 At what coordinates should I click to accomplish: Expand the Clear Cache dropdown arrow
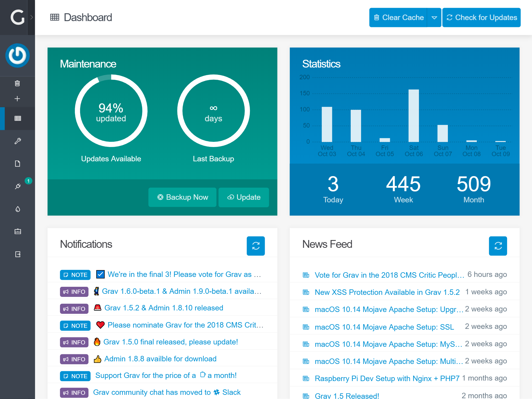pos(434,18)
